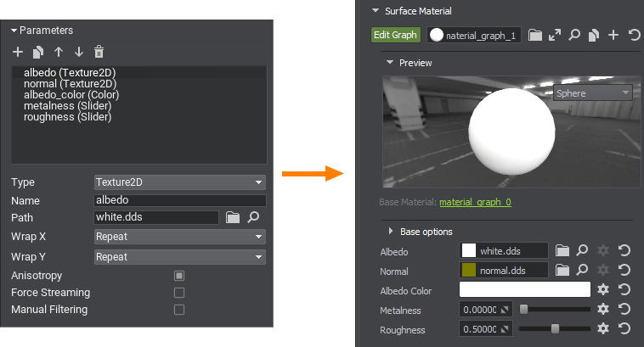This screenshot has height=347, width=644.
Task: Enable Force Streaming checkbox
Action: click(179, 293)
